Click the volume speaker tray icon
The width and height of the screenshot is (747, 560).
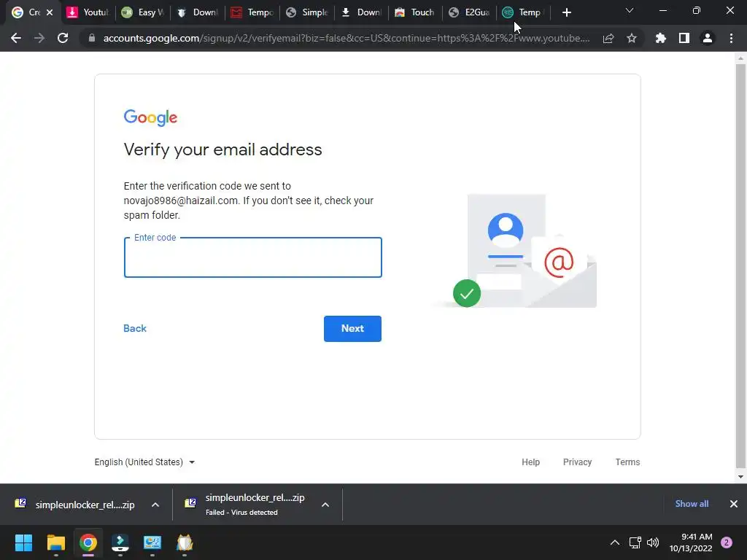pyautogui.click(x=653, y=542)
